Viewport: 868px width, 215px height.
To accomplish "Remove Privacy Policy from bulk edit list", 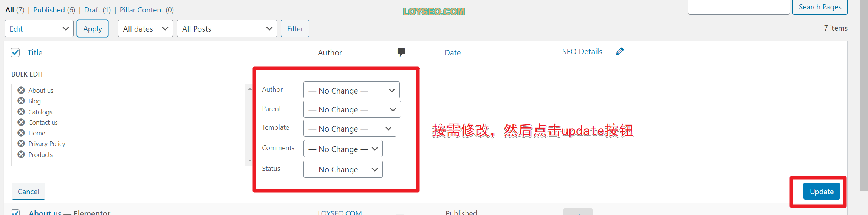I will coord(21,143).
